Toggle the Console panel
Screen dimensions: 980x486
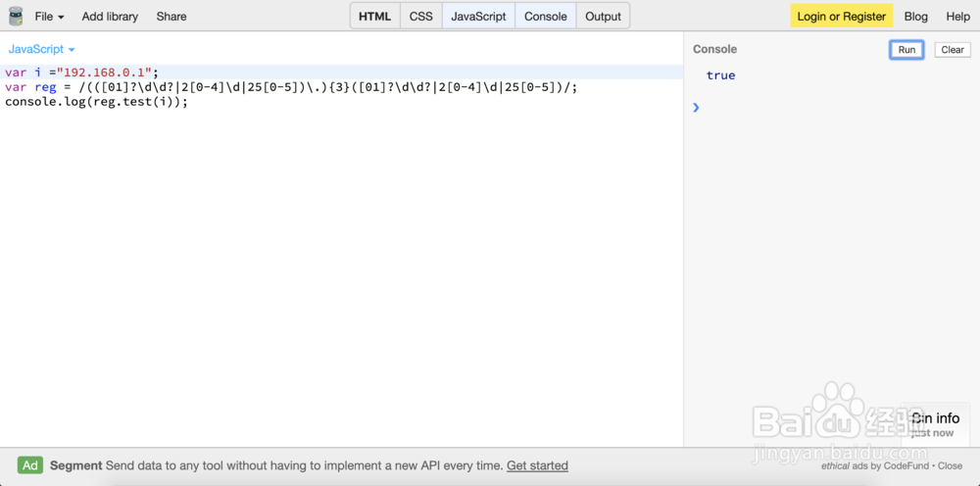pyautogui.click(x=546, y=17)
